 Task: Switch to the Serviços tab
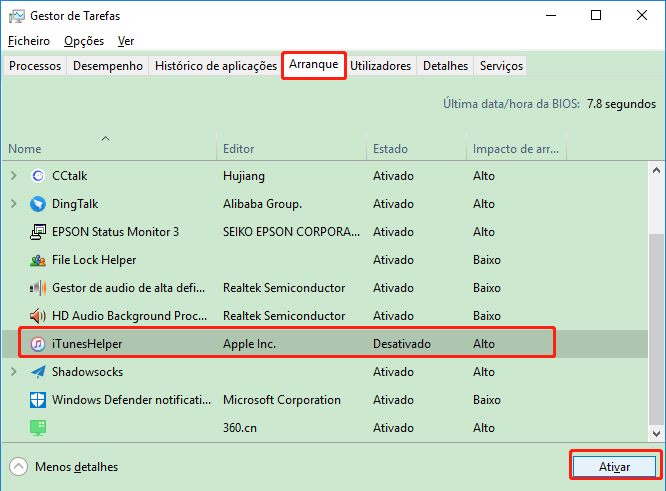tap(501, 66)
